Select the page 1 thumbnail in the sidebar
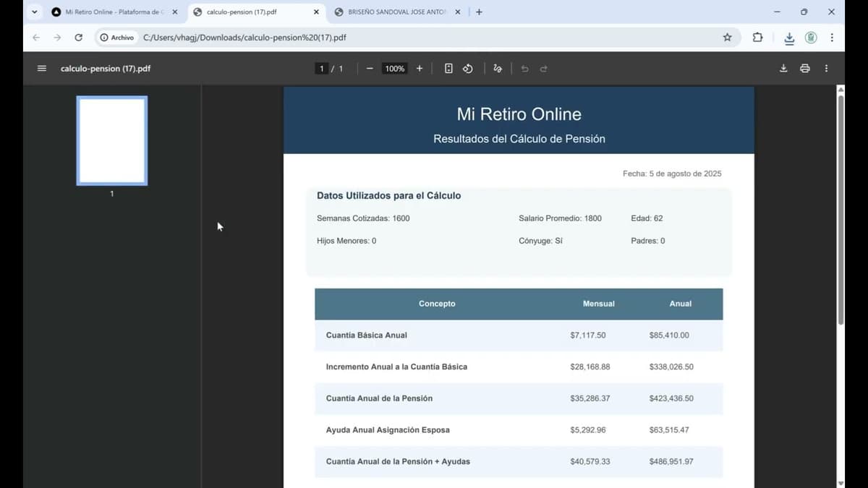Viewport: 868px width, 488px height. click(x=111, y=140)
